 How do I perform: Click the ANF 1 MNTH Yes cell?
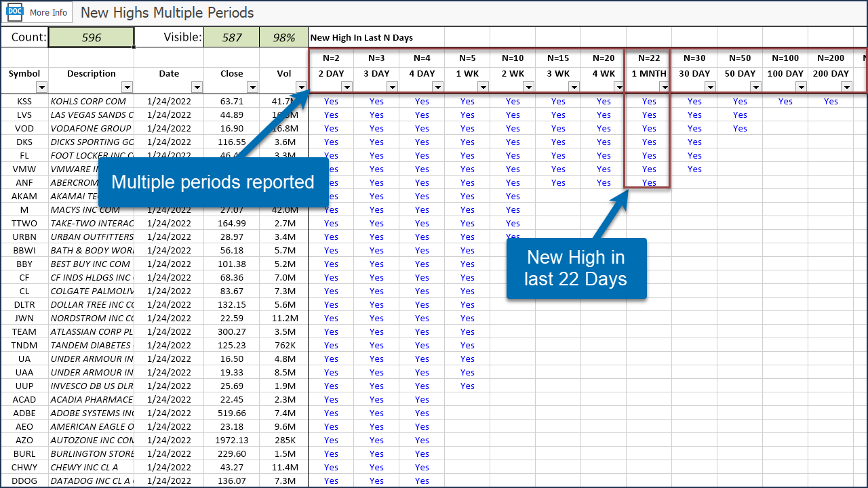(x=649, y=183)
